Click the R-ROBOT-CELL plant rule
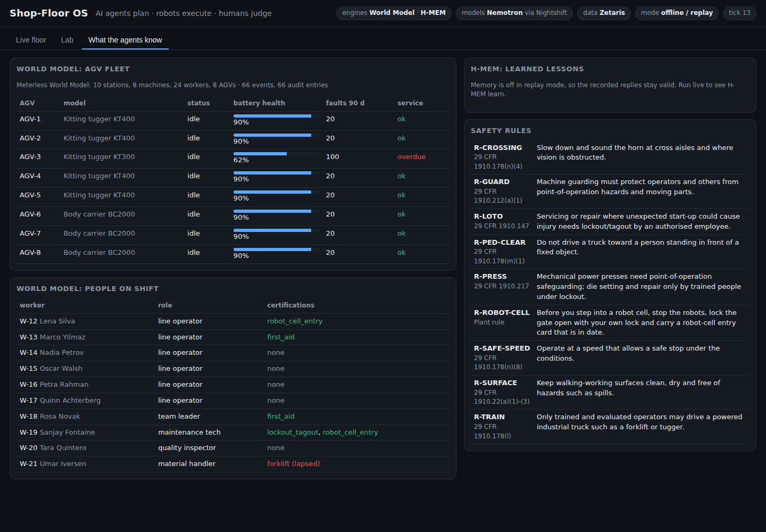This screenshot has width=766, height=532. [610, 323]
